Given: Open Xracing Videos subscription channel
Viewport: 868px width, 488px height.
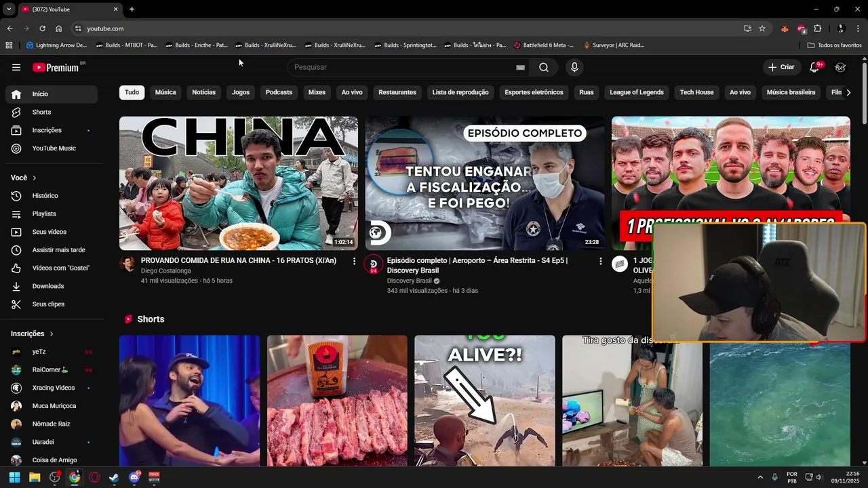Looking at the screenshot, I should coord(52,388).
